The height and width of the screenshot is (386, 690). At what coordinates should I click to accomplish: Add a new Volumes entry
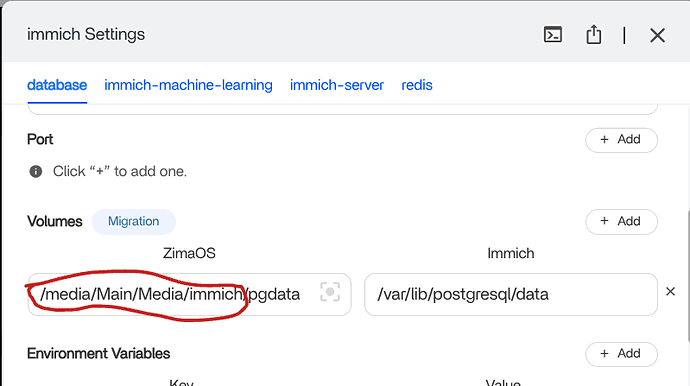[621, 222]
